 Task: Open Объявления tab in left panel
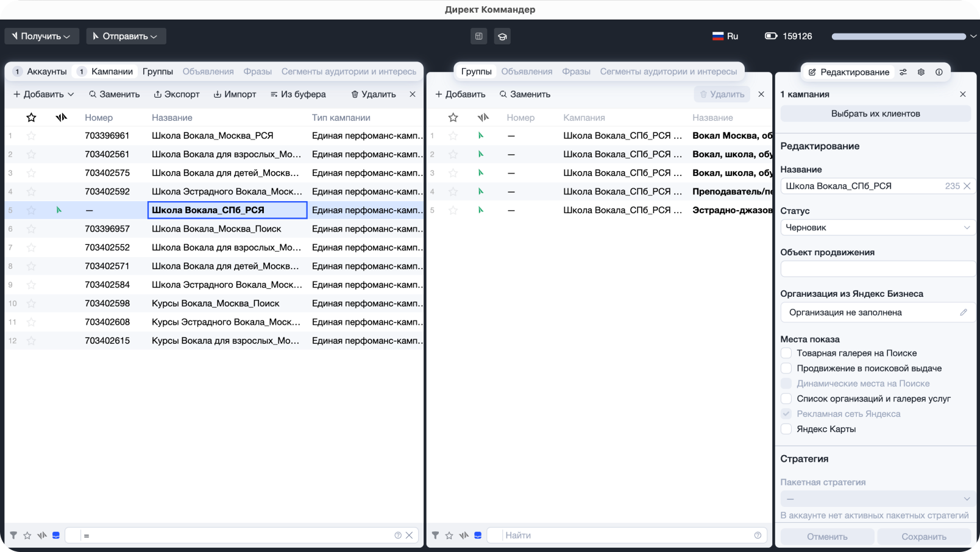click(x=208, y=72)
